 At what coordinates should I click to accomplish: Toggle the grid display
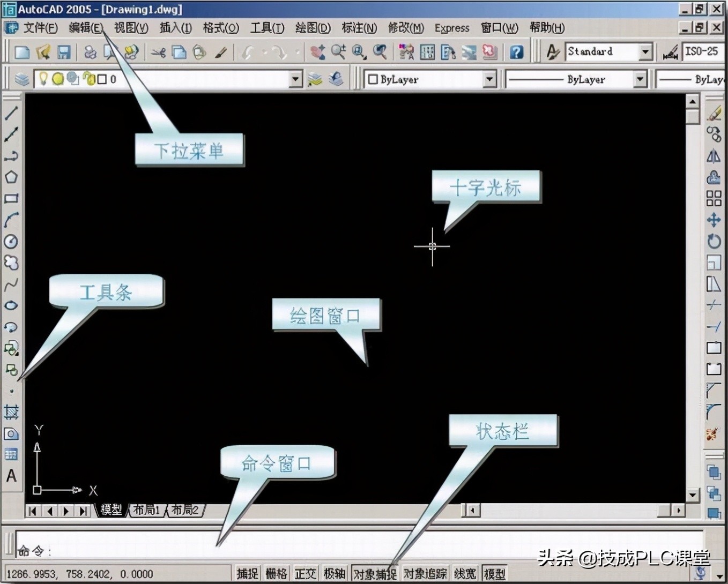tap(277, 573)
